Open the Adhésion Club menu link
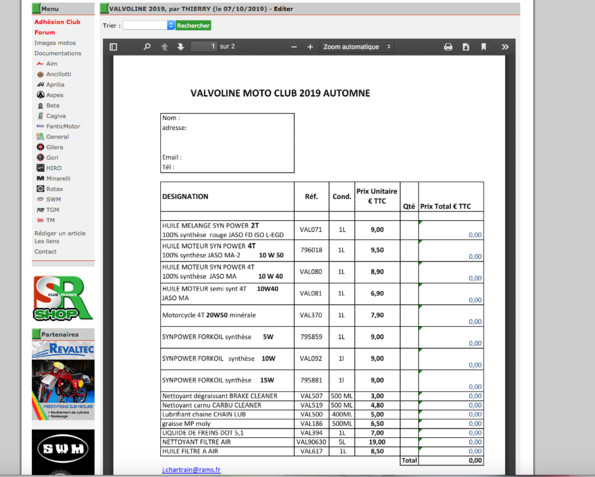Viewport: 595px width, 477px height. tap(57, 22)
